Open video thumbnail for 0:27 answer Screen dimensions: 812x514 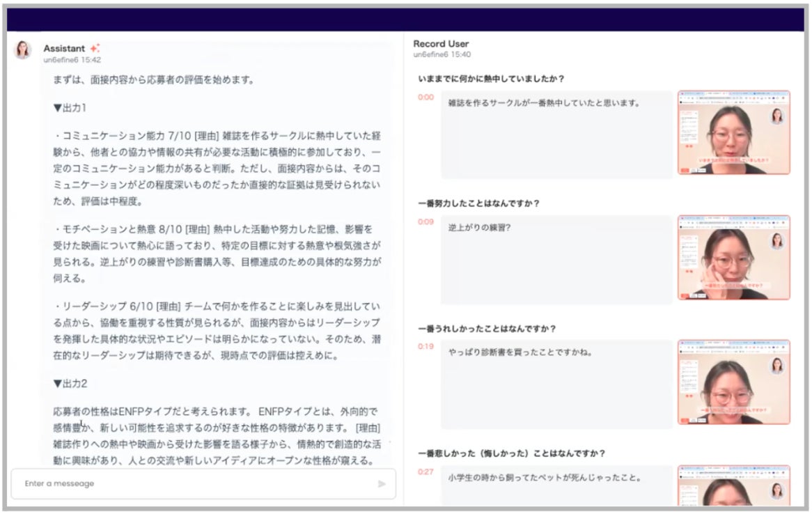pyautogui.click(x=734, y=485)
